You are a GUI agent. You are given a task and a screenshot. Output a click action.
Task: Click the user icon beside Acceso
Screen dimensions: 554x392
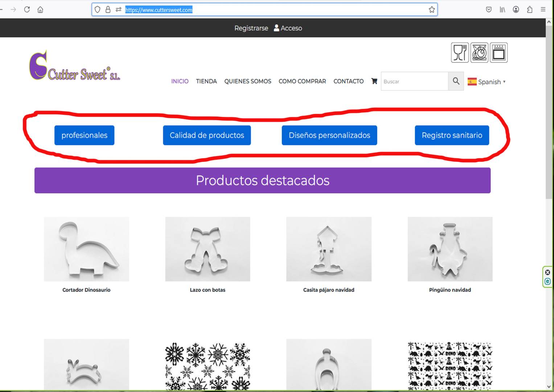point(276,28)
